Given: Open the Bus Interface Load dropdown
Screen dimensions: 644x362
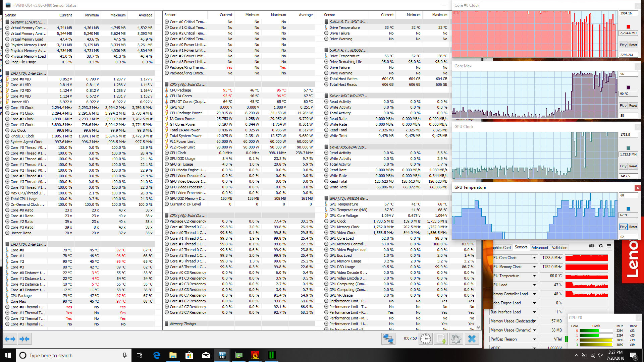Looking at the screenshot, I should point(534,312).
